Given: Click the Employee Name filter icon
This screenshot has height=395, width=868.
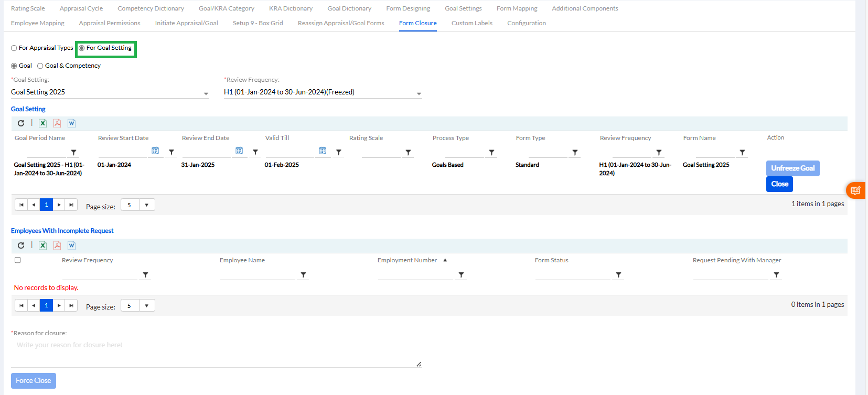Looking at the screenshot, I should coord(303,275).
